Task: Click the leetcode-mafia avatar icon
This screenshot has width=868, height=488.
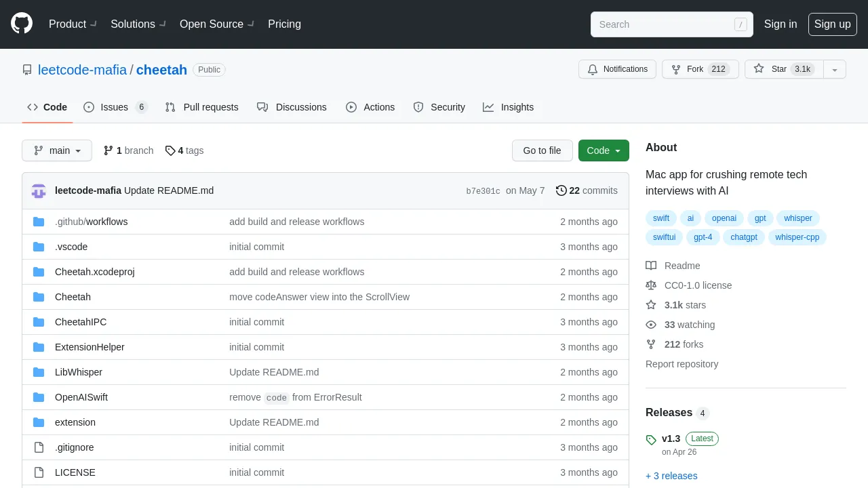Action: [39, 191]
